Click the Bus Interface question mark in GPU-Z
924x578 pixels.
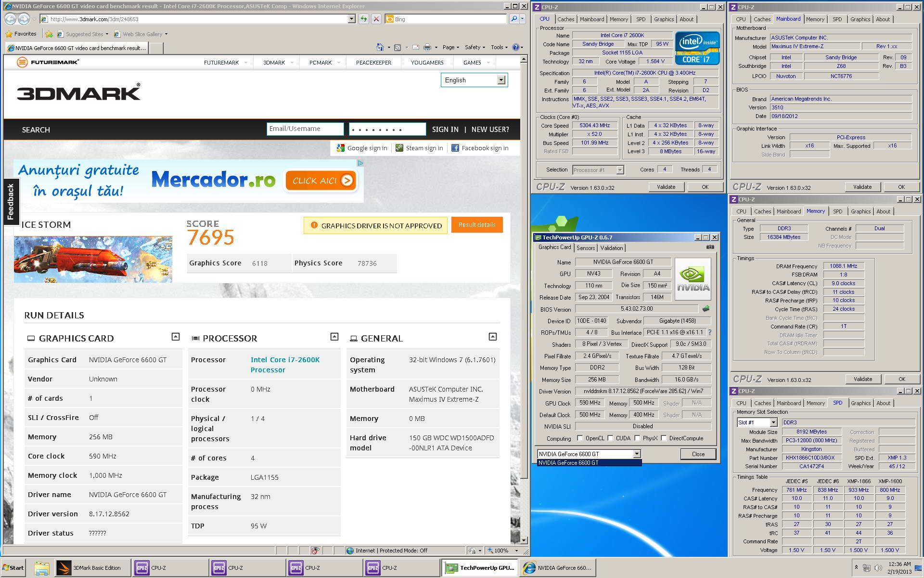[709, 332]
